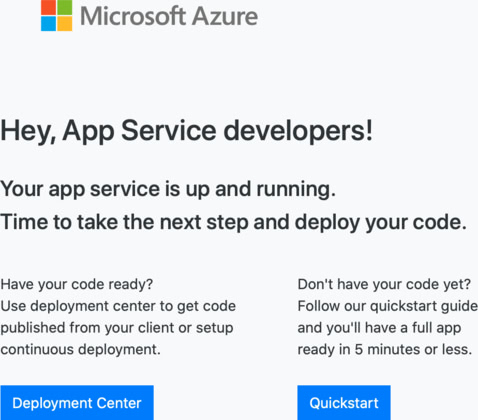Click 'Don't have your code yet?' text
The image size is (478, 420).
click(x=384, y=284)
